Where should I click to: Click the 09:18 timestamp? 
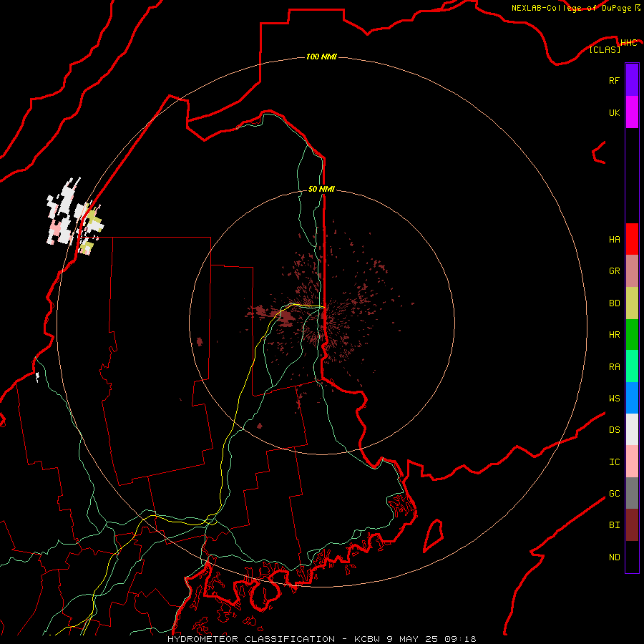click(x=460, y=639)
